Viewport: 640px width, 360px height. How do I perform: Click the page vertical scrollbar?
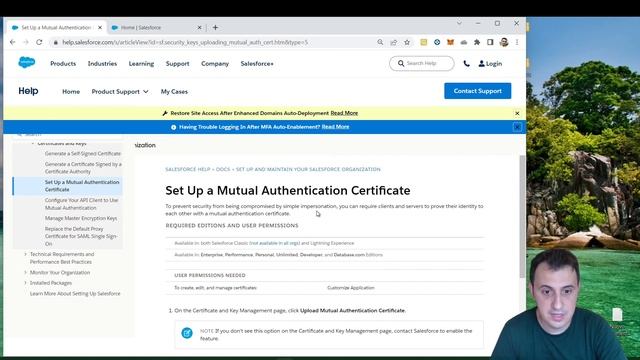[522, 216]
